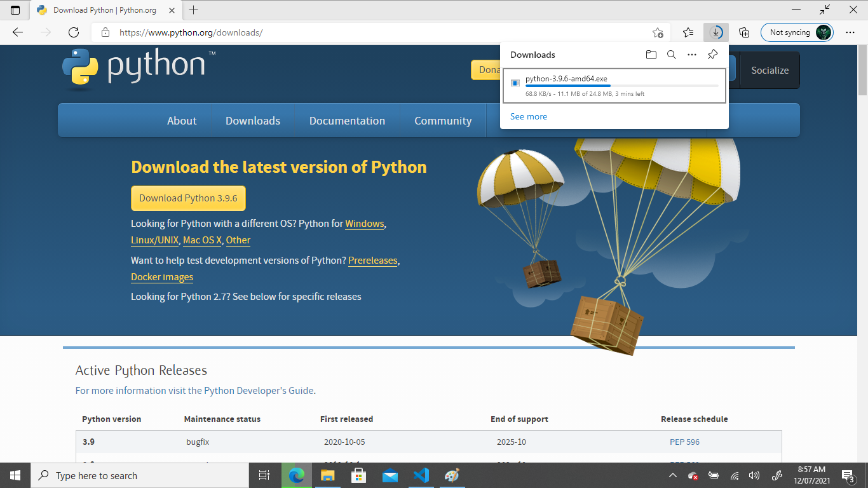Add this page to favorites star icon
The height and width of the screenshot is (488, 868).
click(658, 32)
